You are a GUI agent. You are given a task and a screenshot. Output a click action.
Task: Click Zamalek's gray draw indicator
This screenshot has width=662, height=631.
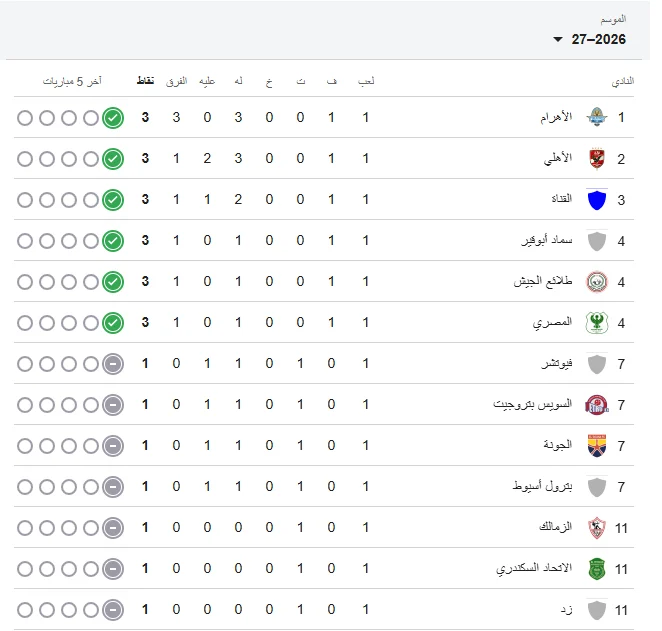click(113, 528)
